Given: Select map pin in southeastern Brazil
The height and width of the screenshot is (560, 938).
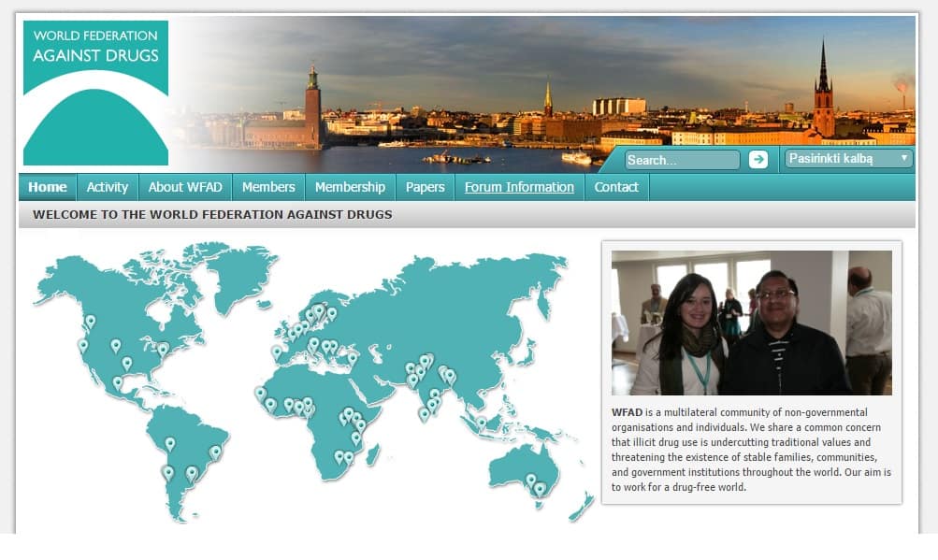Looking at the screenshot, I should pos(215,452).
